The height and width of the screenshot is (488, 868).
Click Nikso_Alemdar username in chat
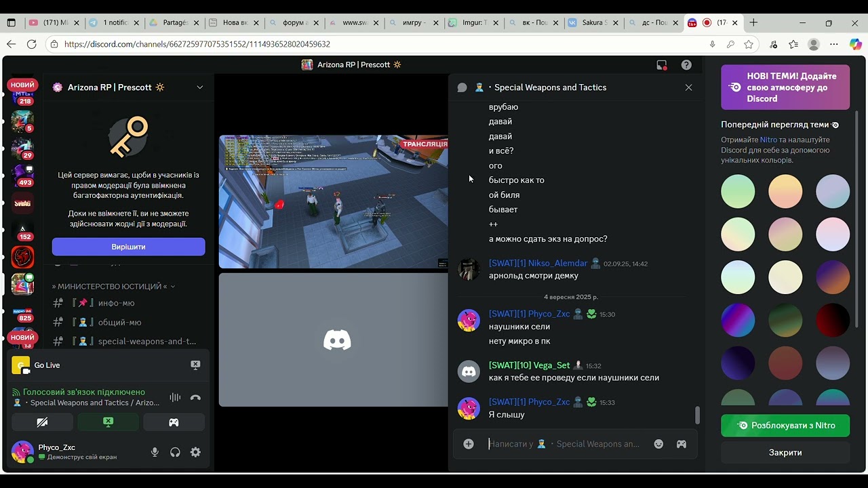pos(538,264)
